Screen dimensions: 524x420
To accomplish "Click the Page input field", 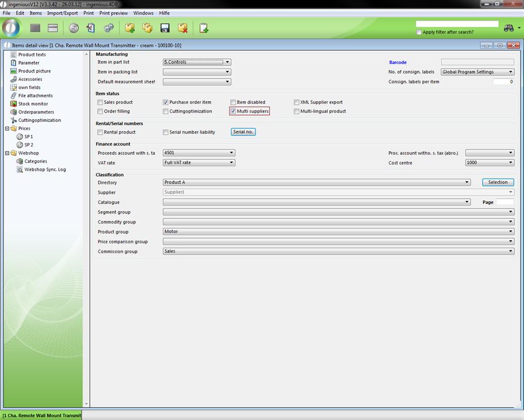I will (504, 202).
